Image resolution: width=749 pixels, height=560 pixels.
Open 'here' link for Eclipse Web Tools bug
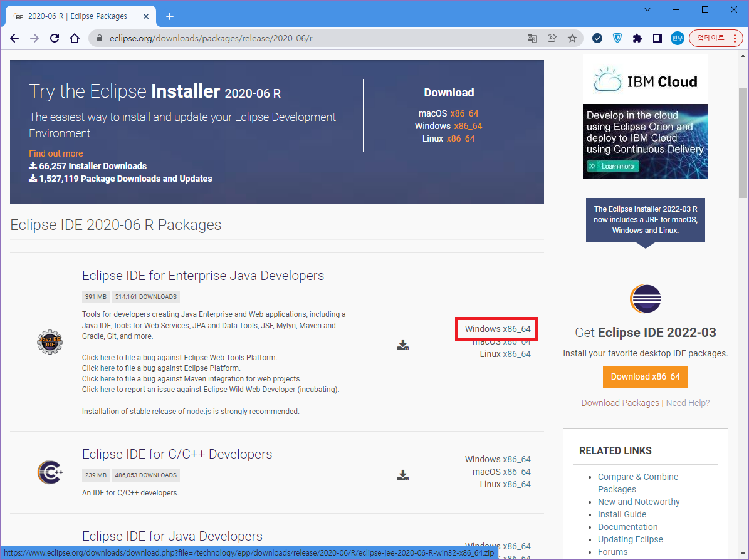[107, 358]
